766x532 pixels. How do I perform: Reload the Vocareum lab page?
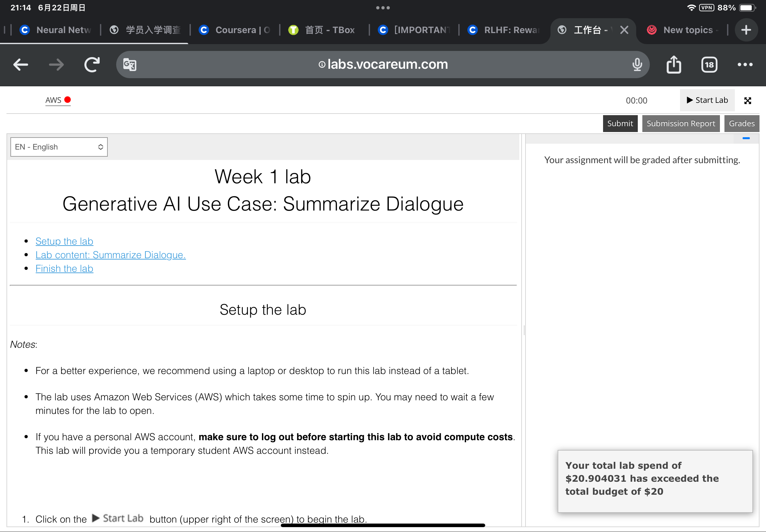click(92, 65)
